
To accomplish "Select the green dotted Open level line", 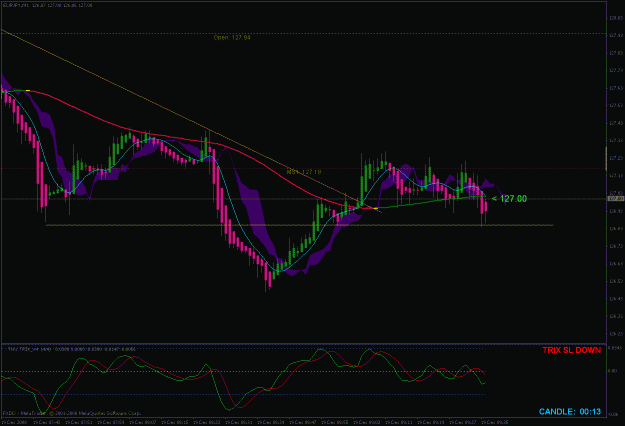I will [303, 33].
